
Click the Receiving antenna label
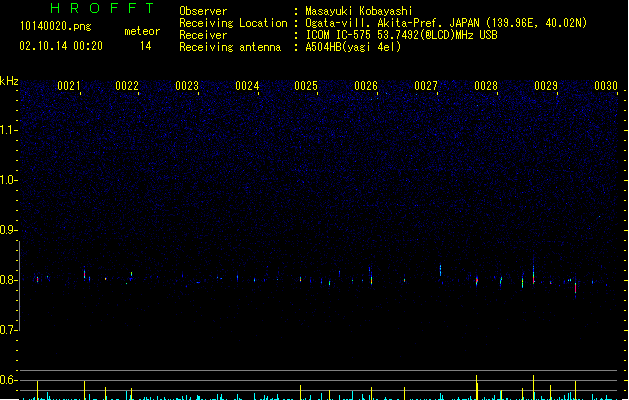pos(230,47)
